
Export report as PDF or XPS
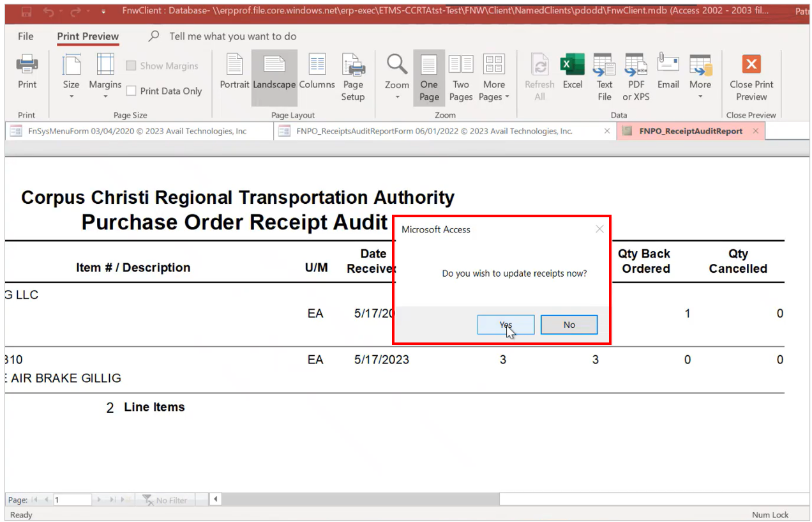635,78
